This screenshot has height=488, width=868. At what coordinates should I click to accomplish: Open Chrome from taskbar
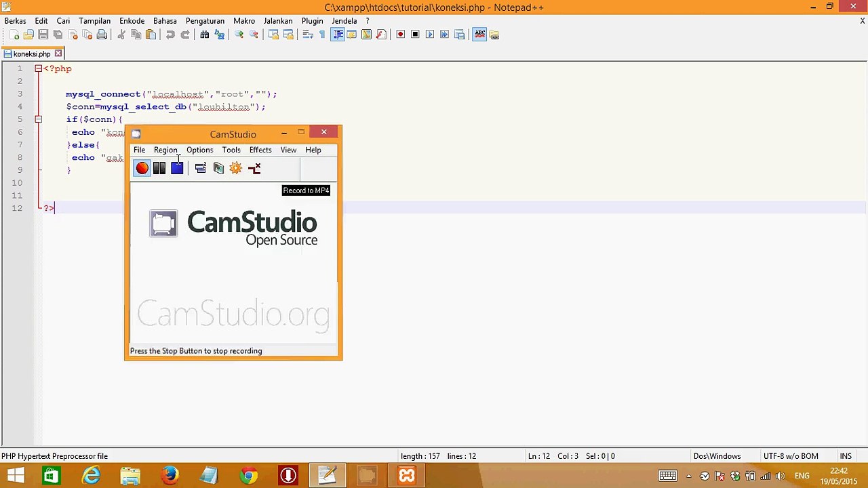248,476
